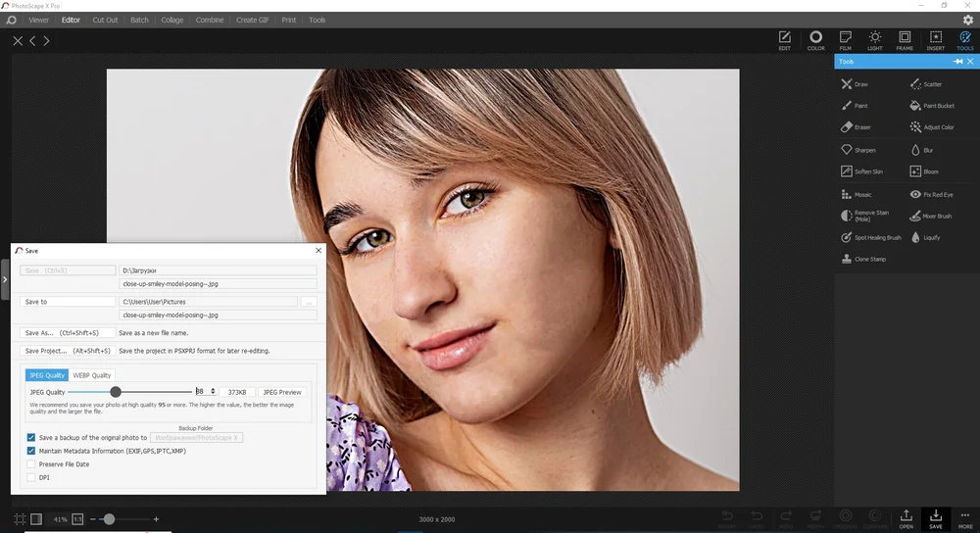Click Save As... button
The width and height of the screenshot is (980, 533).
pyautogui.click(x=68, y=333)
